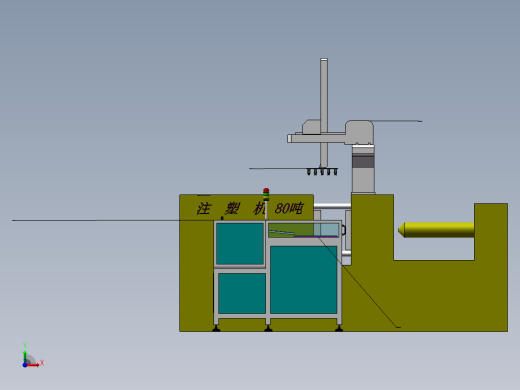Select the leftmost black leveling foot
Viewport: 520px width, 390px height.
pyautogui.click(x=216, y=329)
